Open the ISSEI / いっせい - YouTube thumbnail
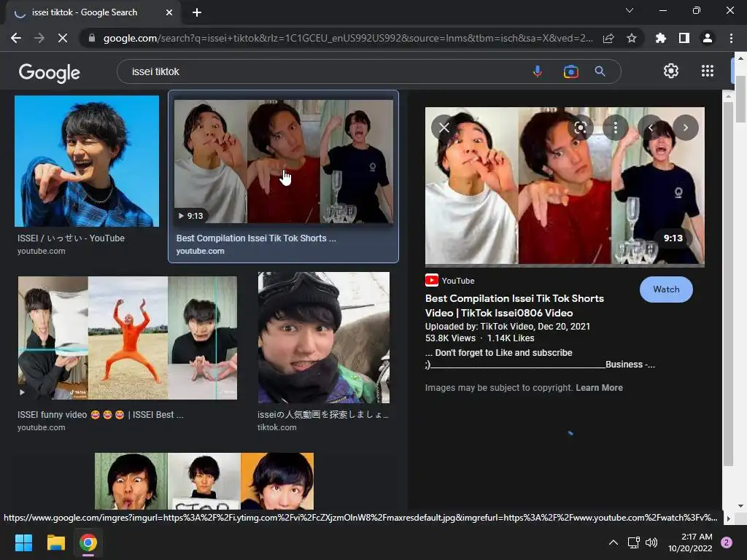This screenshot has width=747, height=560. tap(87, 161)
